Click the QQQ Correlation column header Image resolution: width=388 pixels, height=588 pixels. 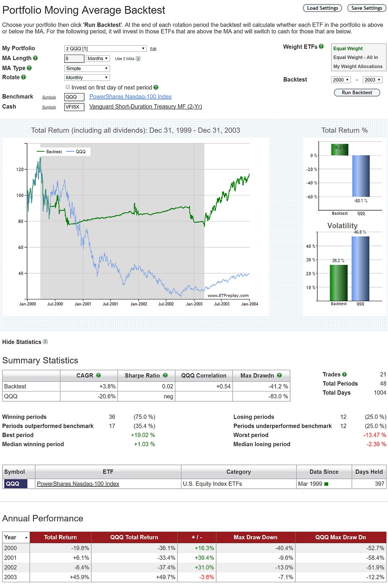[x=204, y=376]
